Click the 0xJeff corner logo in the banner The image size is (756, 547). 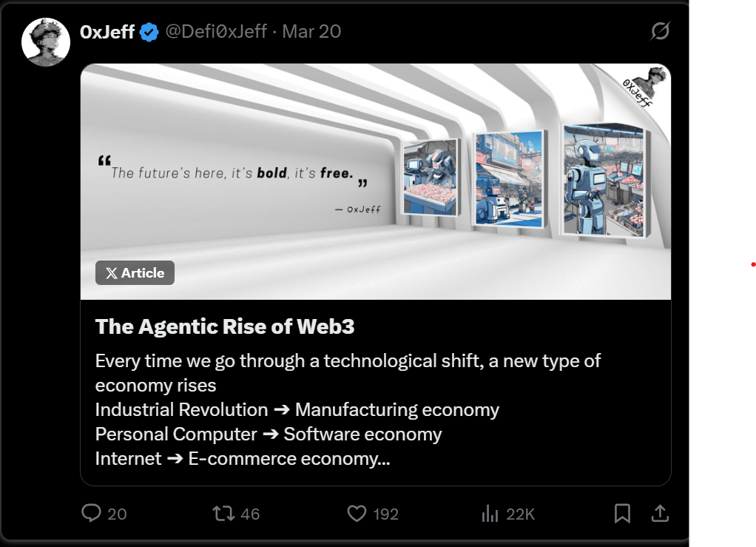click(x=645, y=87)
